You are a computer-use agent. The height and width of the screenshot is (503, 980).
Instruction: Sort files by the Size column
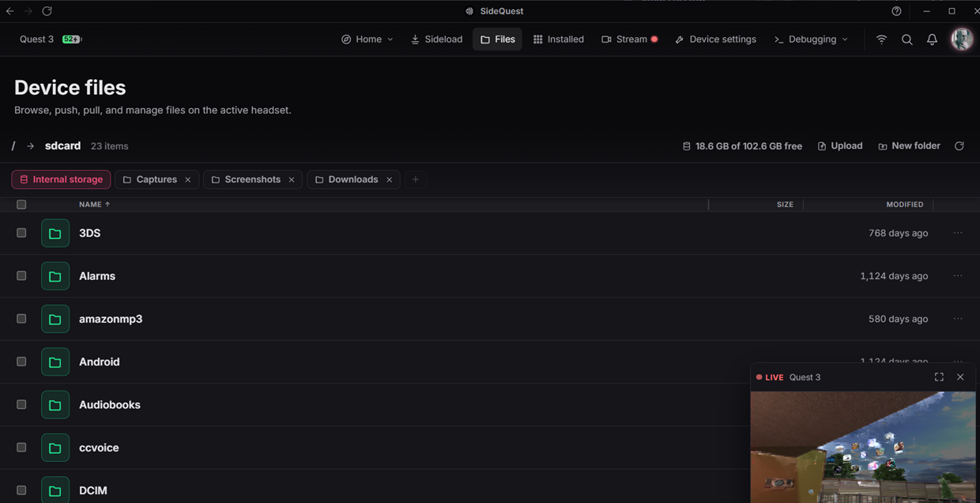[x=785, y=205]
